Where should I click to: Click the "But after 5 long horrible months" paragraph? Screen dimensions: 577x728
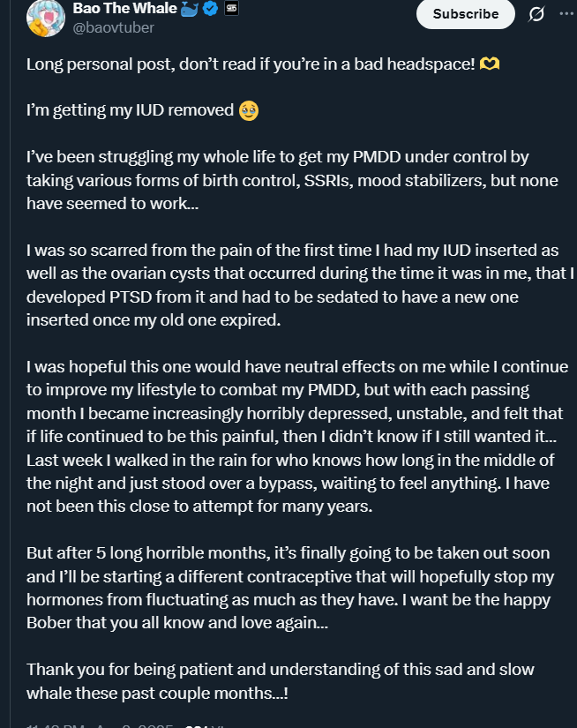point(290,588)
